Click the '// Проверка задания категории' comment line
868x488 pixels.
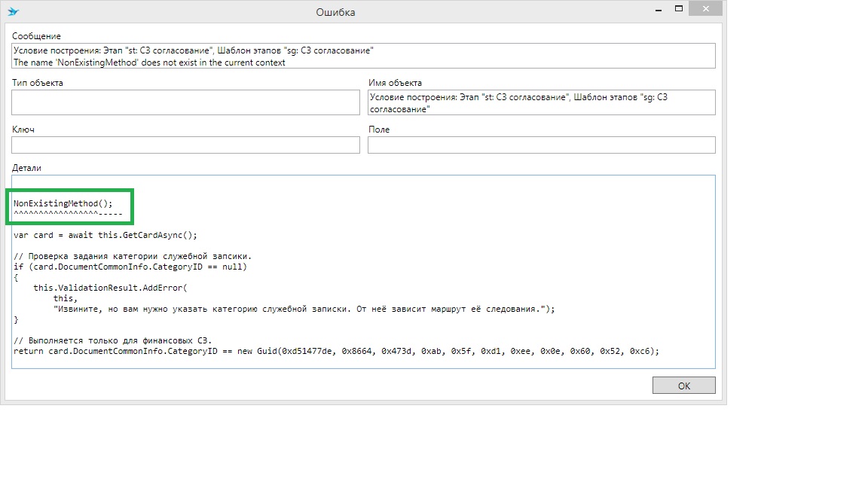[133, 256]
